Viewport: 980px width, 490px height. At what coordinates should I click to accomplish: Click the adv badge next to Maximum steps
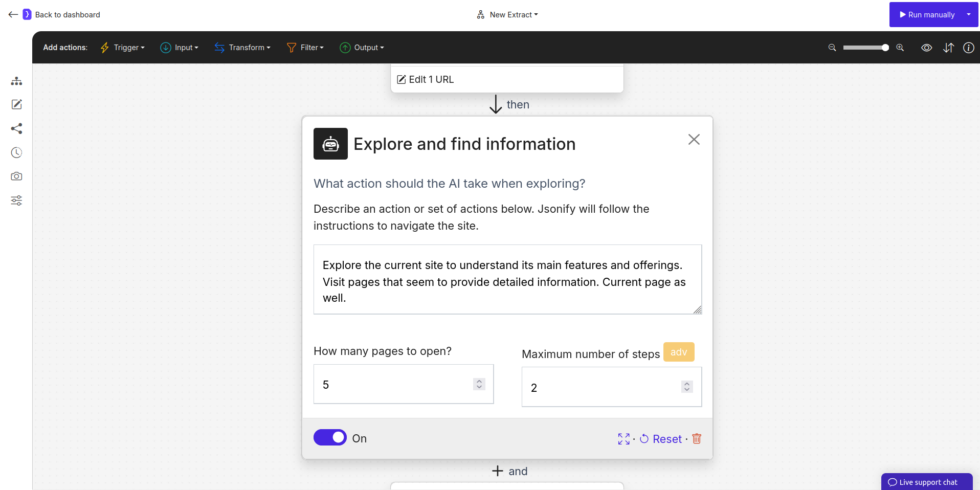point(678,352)
